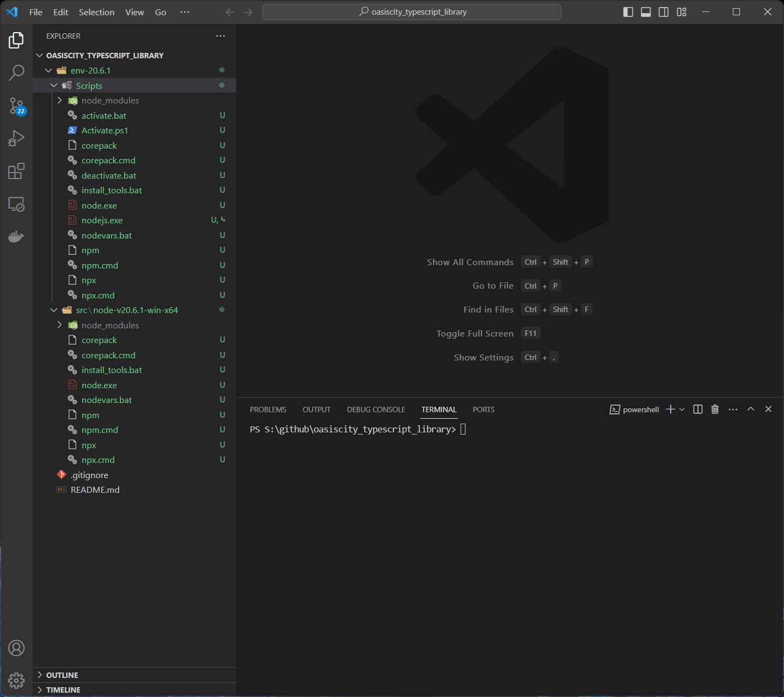Open .gitignore file
This screenshot has width=784, height=697.
134,475
